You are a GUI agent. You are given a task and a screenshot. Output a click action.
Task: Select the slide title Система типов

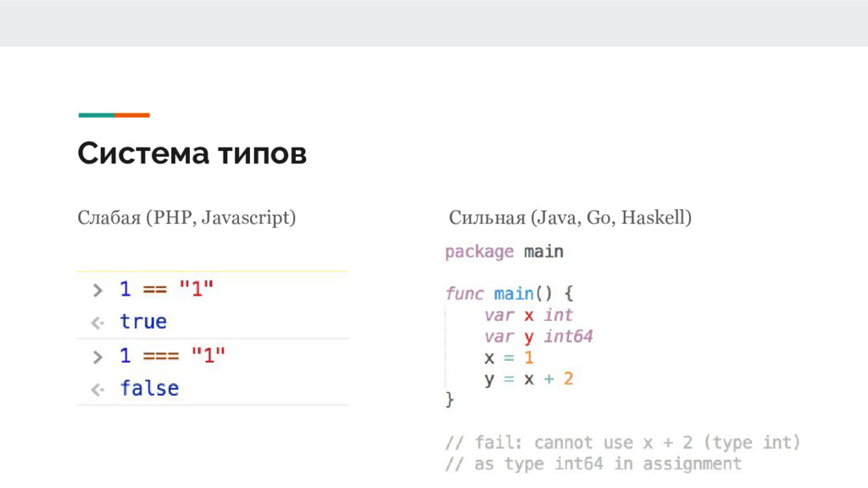click(192, 153)
